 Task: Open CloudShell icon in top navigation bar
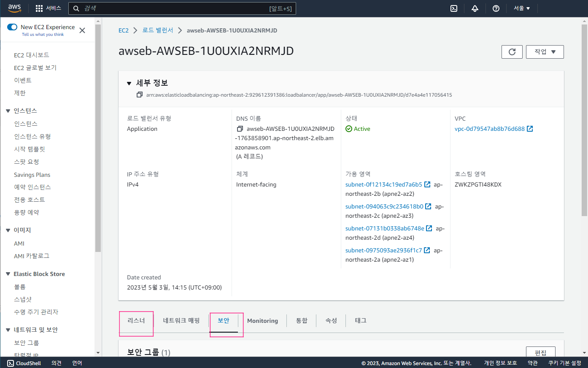click(454, 8)
